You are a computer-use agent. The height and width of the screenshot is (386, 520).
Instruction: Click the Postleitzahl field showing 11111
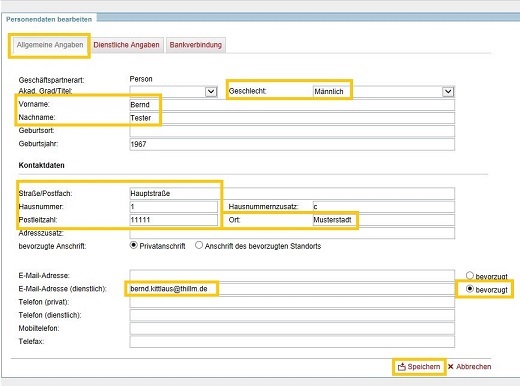tap(173, 220)
